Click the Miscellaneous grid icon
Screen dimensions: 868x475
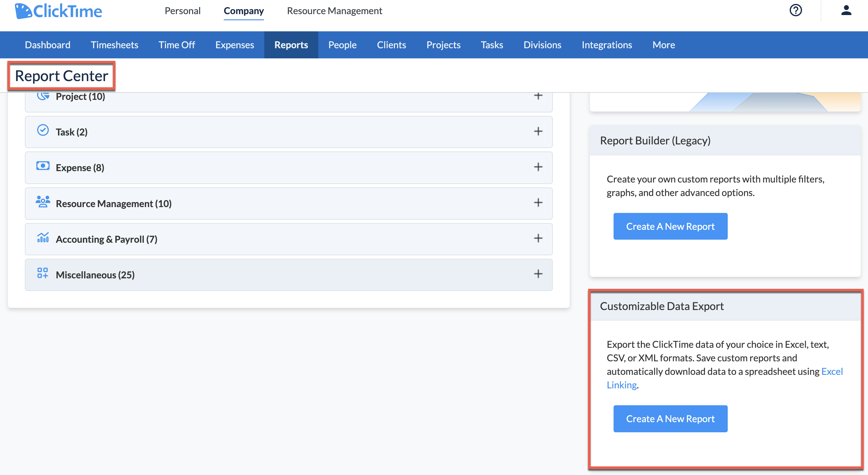click(43, 273)
